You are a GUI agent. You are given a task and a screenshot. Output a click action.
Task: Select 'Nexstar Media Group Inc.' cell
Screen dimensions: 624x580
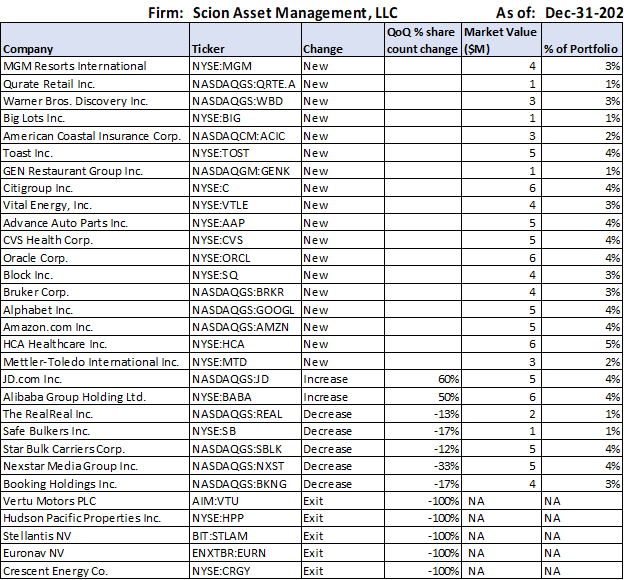point(95,466)
